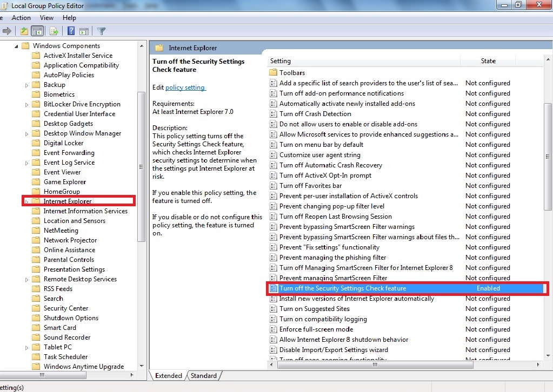Click the settings list vertical scrollbar thumb

point(548,157)
